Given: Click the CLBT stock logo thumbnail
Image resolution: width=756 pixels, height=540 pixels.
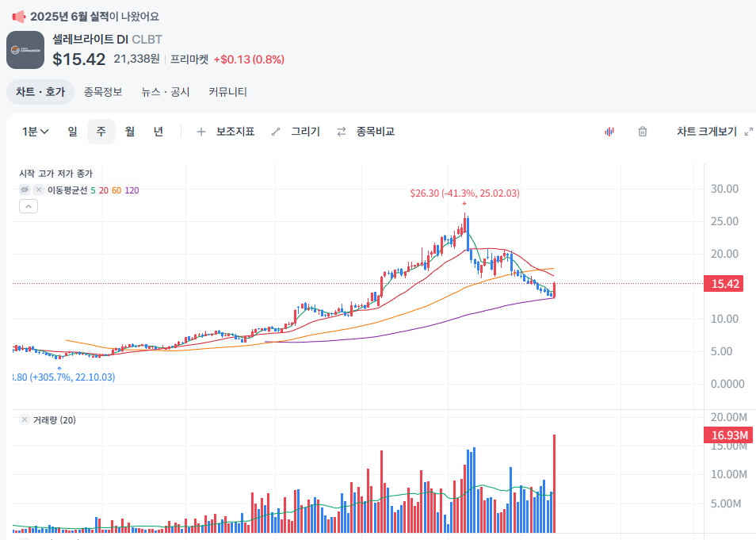Looking at the screenshot, I should click(25, 50).
